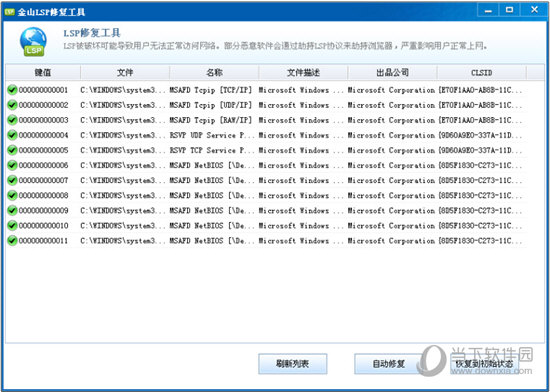Image resolution: width=550 pixels, height=392 pixels.
Task: Click Microsoft Windows description in row 000000000007
Action: (x=301, y=181)
